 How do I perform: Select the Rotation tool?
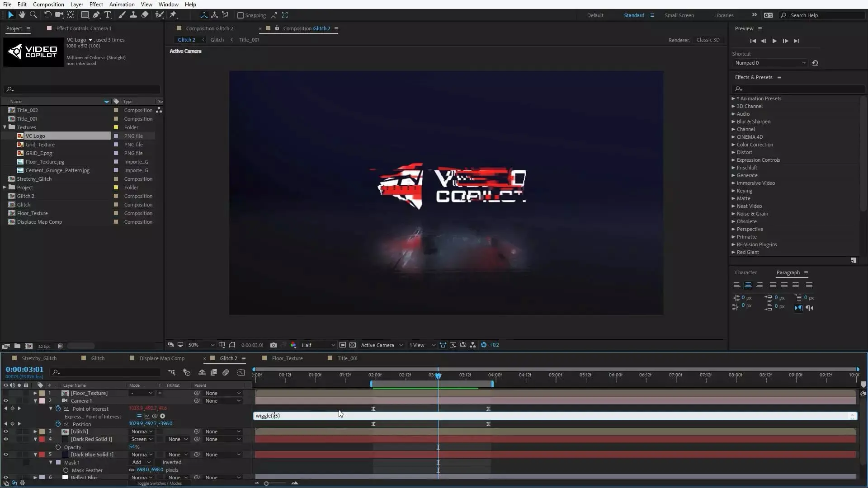[47, 15]
